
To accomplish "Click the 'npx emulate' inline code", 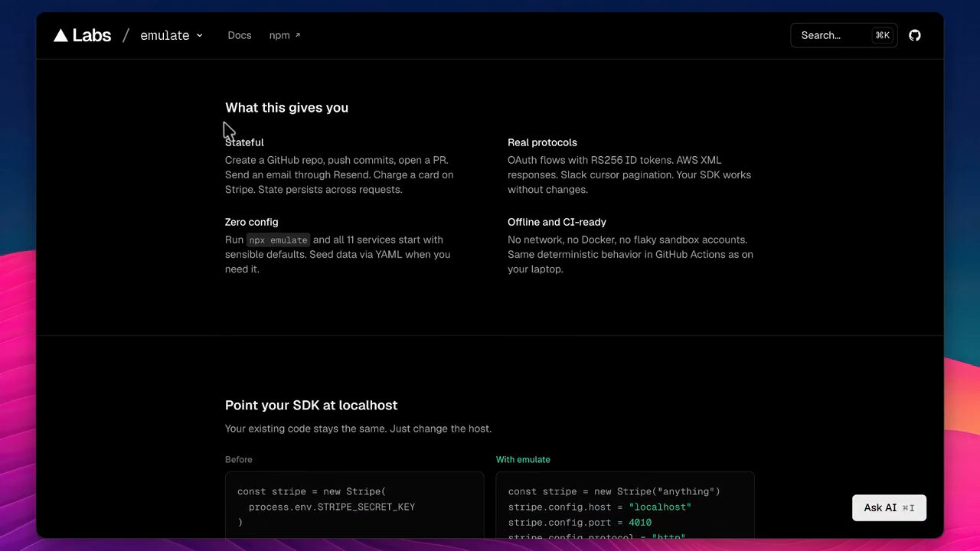I will point(278,240).
